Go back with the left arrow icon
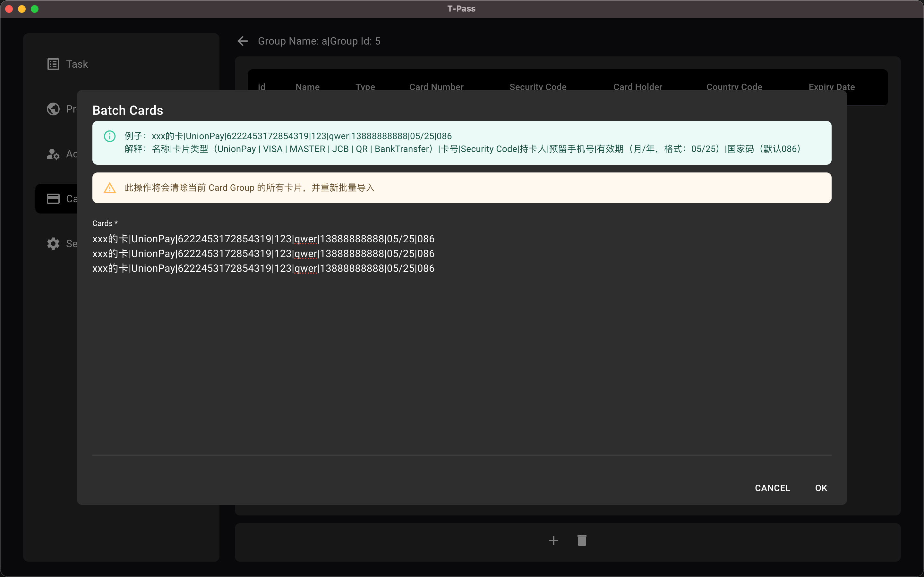The image size is (924, 577). point(243,41)
